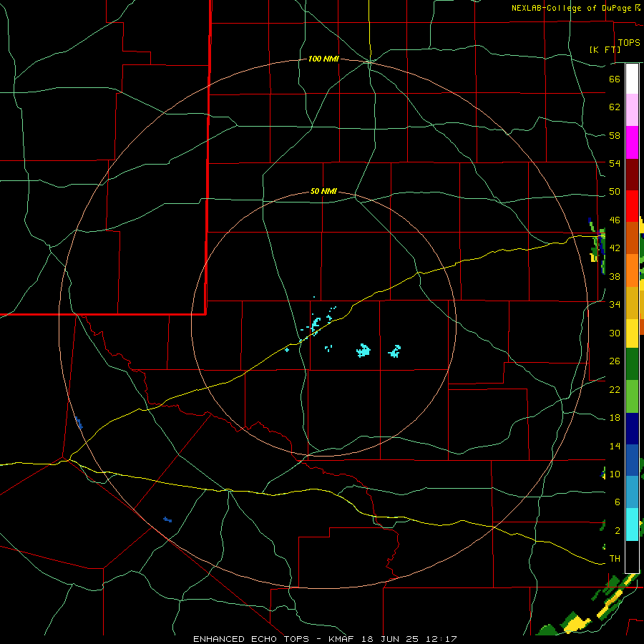Click the cyan legend swatch

(632, 525)
